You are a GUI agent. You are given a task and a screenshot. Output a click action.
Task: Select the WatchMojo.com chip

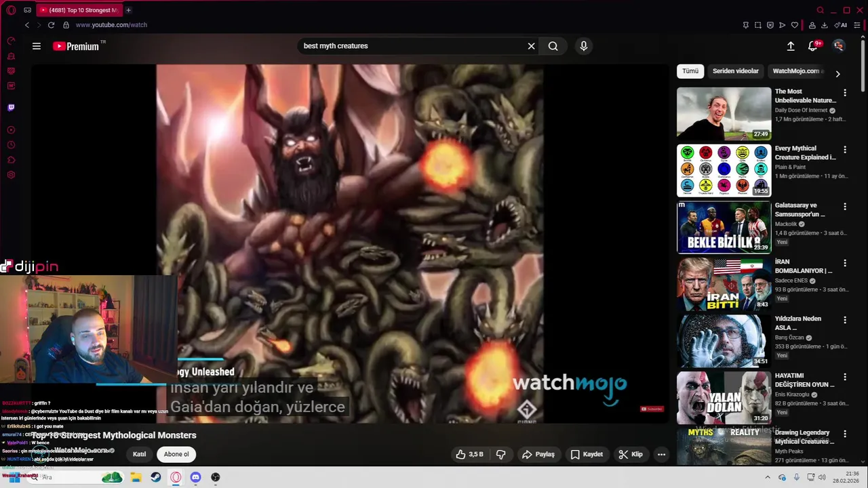(797, 71)
